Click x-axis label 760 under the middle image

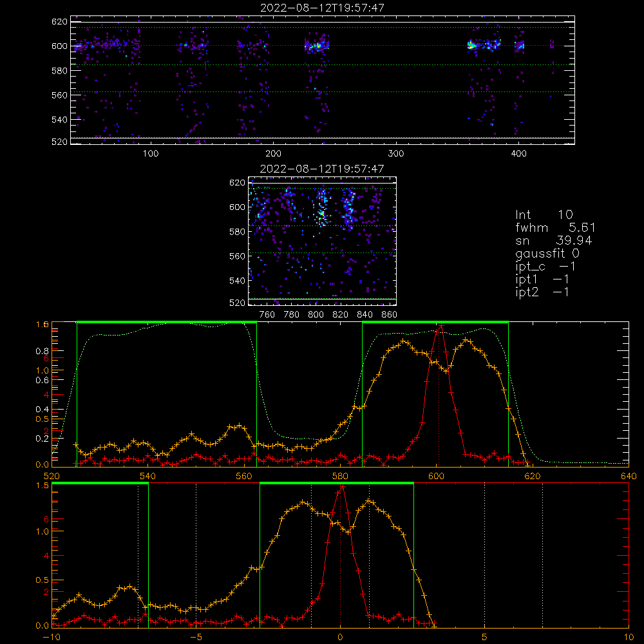[267, 315]
